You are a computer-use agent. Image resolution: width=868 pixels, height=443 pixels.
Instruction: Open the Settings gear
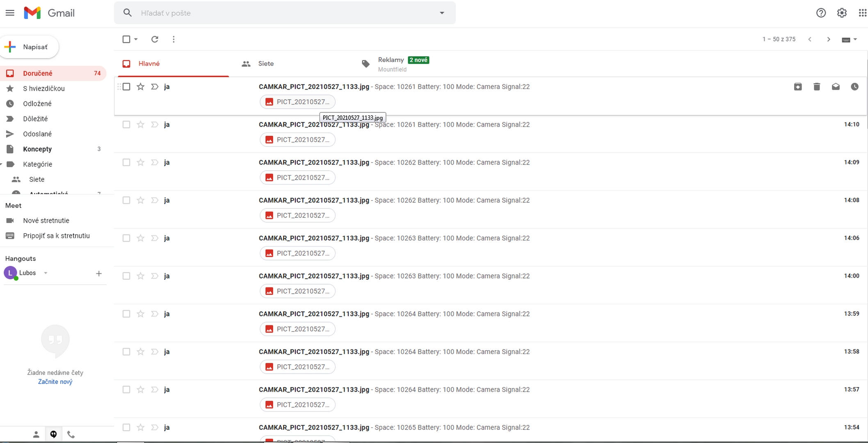[x=842, y=13]
